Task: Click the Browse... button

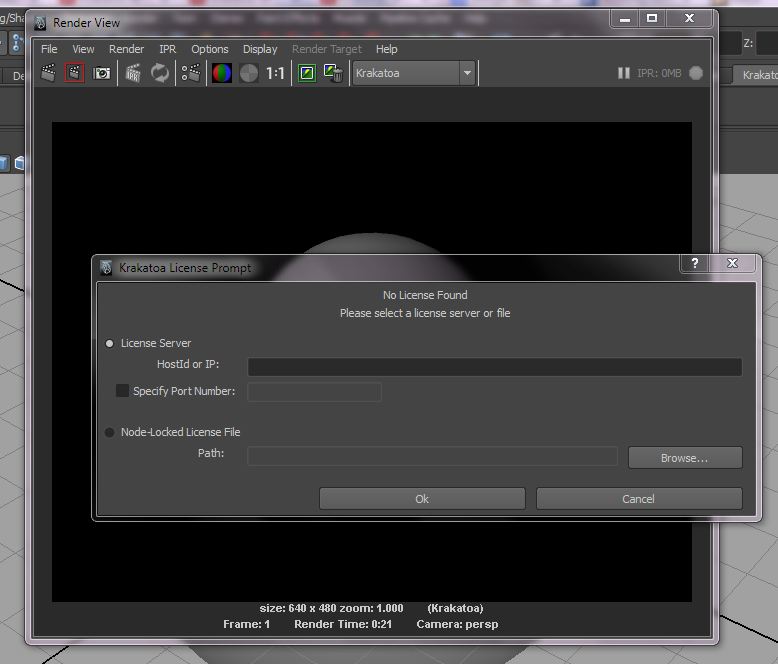Action: [x=685, y=458]
